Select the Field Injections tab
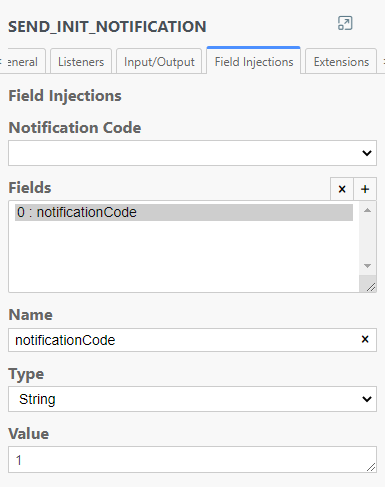The image size is (385, 487). [x=254, y=61]
